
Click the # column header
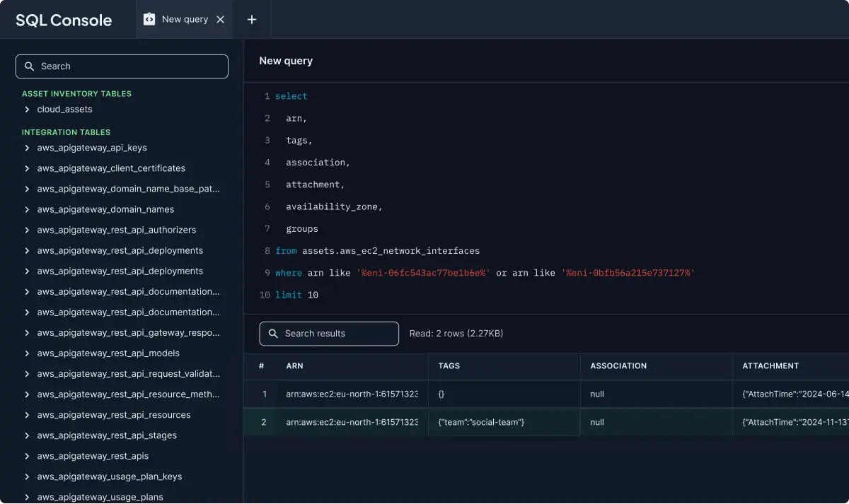pyautogui.click(x=261, y=366)
